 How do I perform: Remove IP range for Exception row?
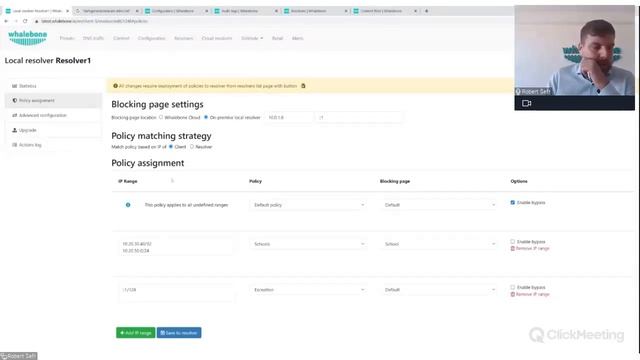pyautogui.click(x=530, y=294)
